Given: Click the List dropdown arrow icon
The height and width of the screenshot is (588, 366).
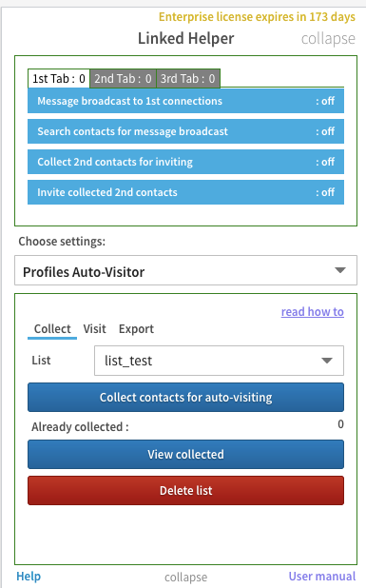Looking at the screenshot, I should click(x=327, y=361).
